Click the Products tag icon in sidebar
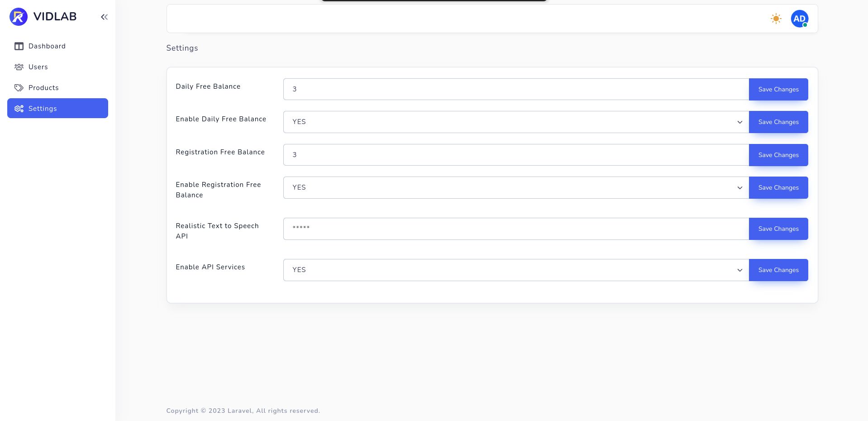Image resolution: width=868 pixels, height=421 pixels. pyautogui.click(x=19, y=88)
